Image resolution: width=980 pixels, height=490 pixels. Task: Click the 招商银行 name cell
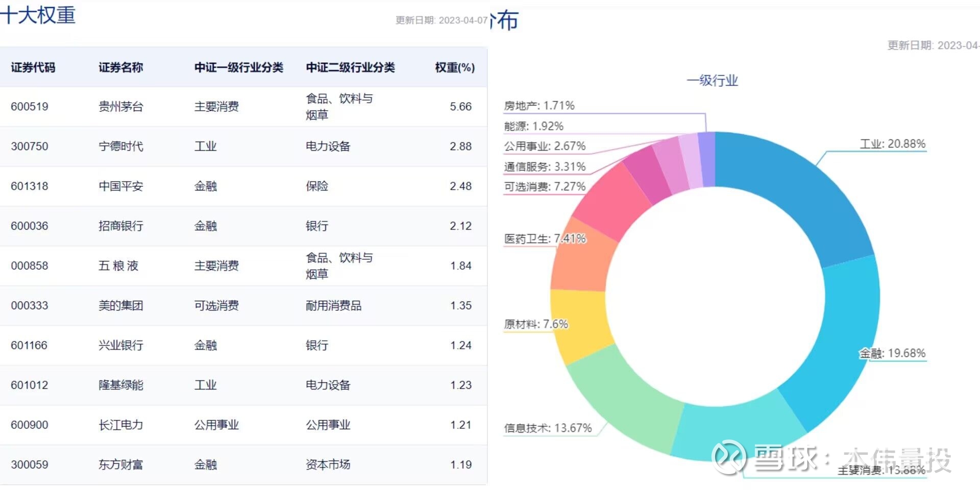(x=121, y=226)
